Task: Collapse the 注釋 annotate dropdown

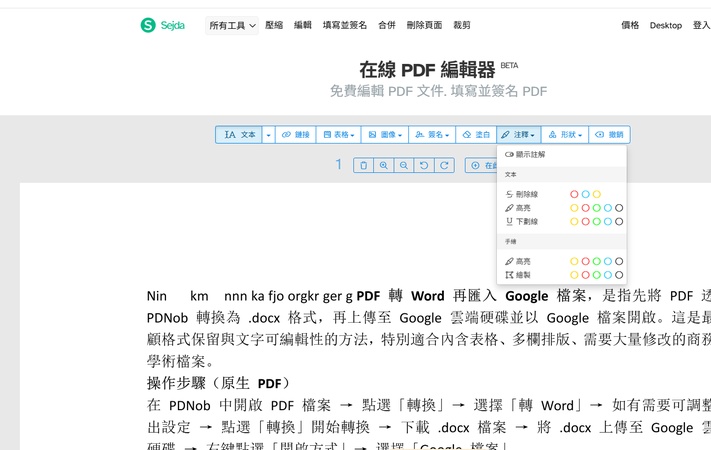Action: (519, 135)
